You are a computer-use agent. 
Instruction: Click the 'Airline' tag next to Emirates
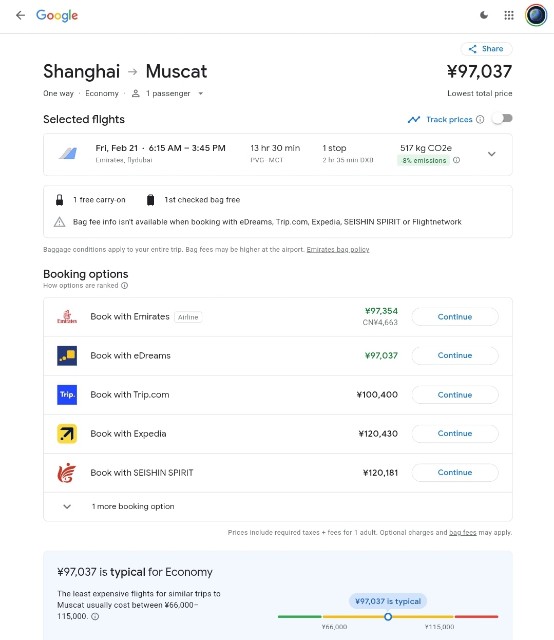[x=188, y=317]
